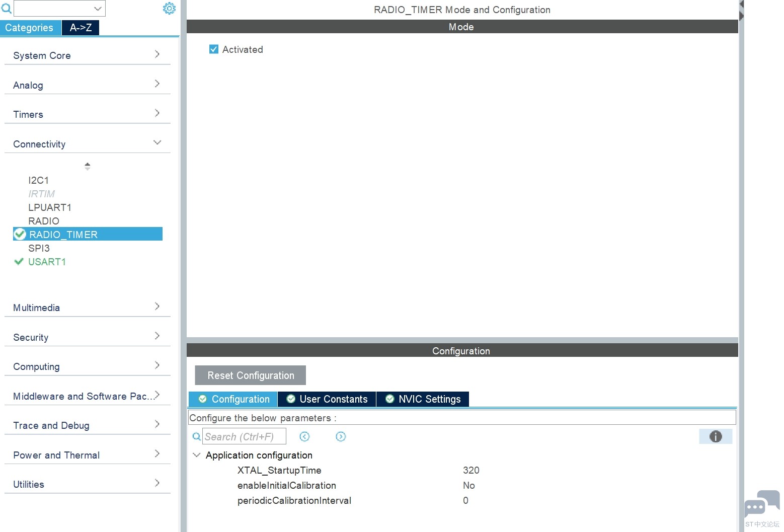
Task: Click the Configuration section header bar
Action: tap(462, 350)
